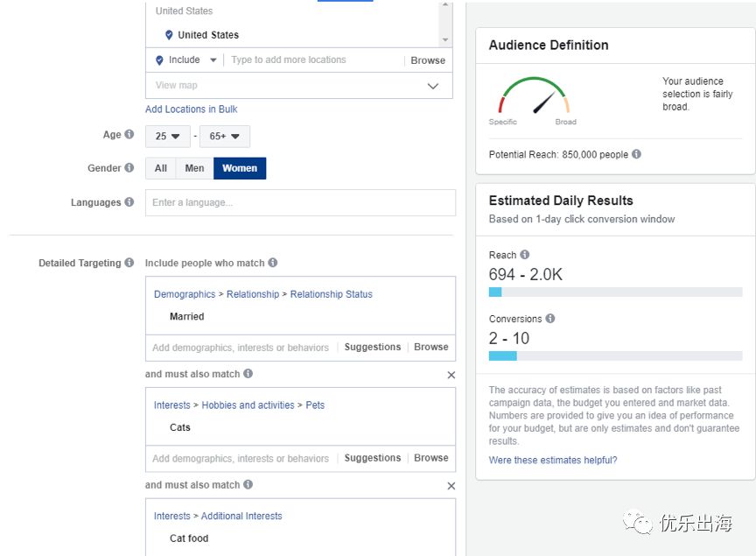756x556 pixels.
Task: Open the maximum age 65+ dropdown
Action: (225, 136)
